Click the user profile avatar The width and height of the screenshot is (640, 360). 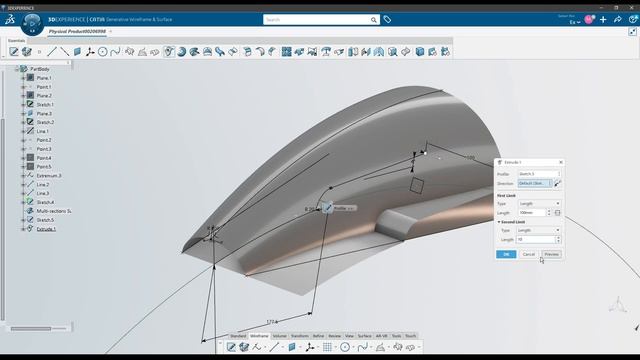(x=589, y=19)
